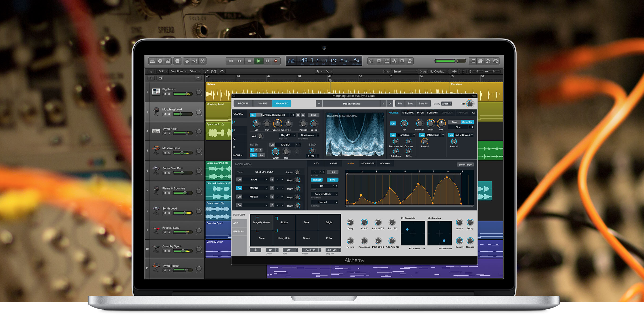The height and width of the screenshot is (322, 644).
Task: Enable the Harmonic On toggle in Alchemy
Action: click(x=393, y=135)
